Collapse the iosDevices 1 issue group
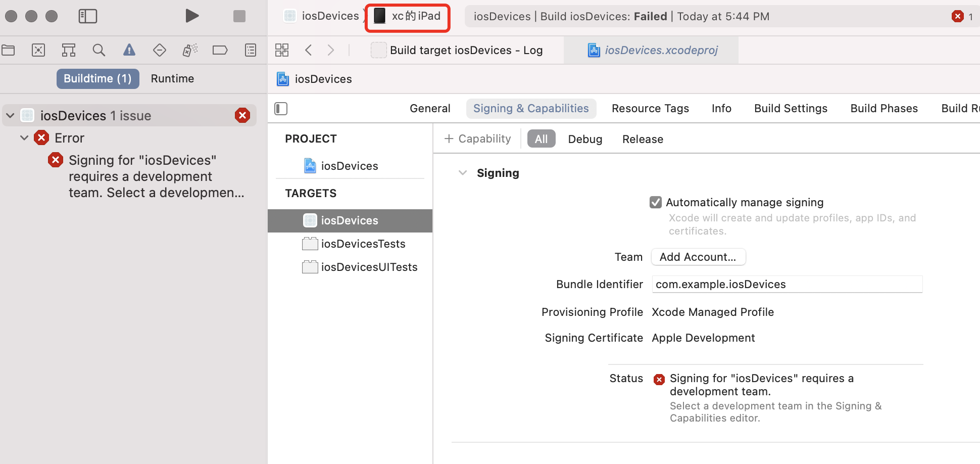The height and width of the screenshot is (464, 980). click(10, 116)
